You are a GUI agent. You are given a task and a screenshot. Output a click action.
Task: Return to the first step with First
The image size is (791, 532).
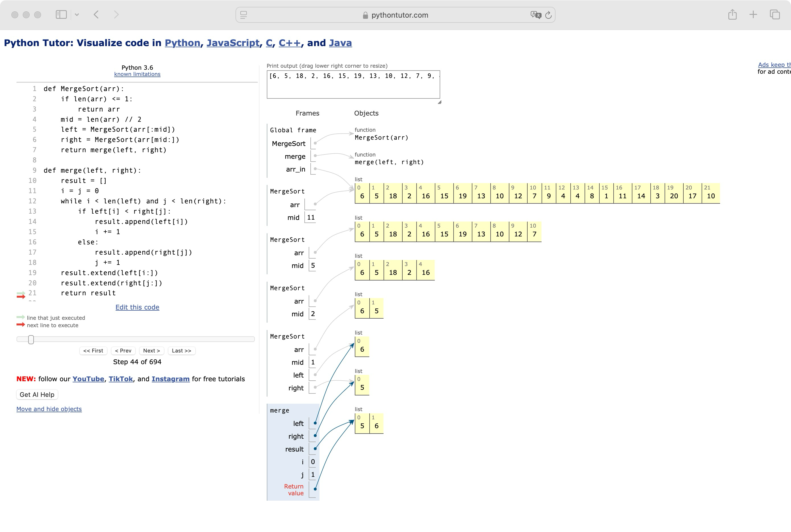coord(93,350)
